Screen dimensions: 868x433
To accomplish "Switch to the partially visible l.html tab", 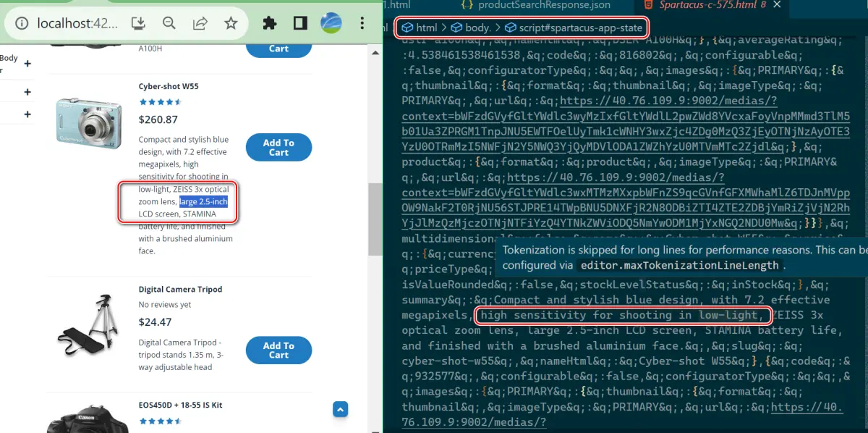I will 396,5.
